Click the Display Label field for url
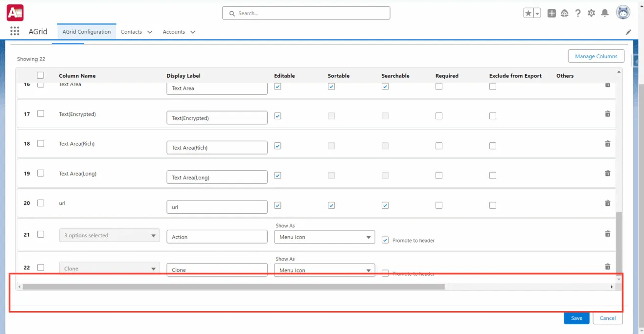The height and width of the screenshot is (334, 644). tap(217, 206)
